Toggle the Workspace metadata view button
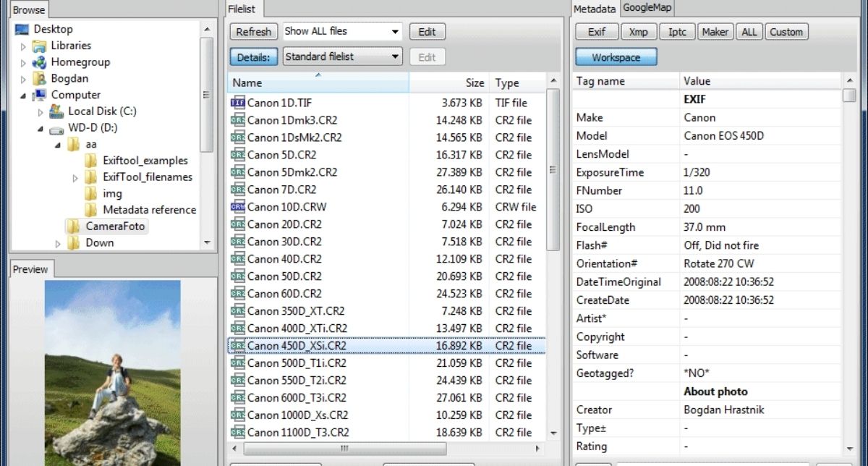The image size is (868, 466). coord(616,57)
